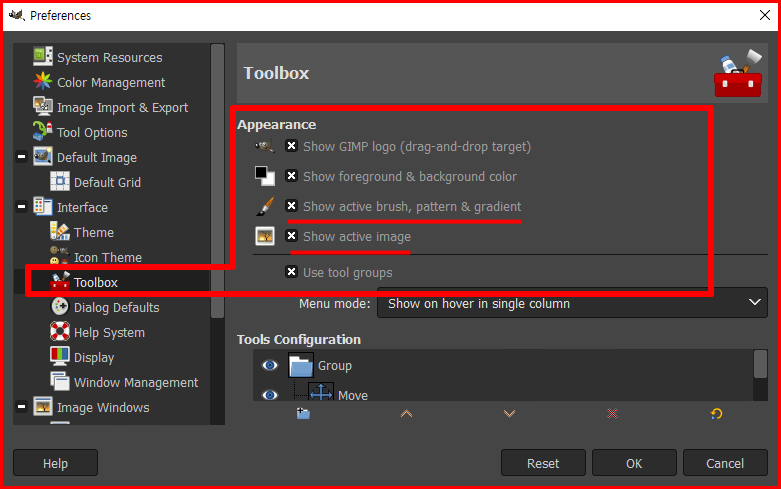Click Default Grid in category tree
The width and height of the screenshot is (781, 489).
pos(107,183)
